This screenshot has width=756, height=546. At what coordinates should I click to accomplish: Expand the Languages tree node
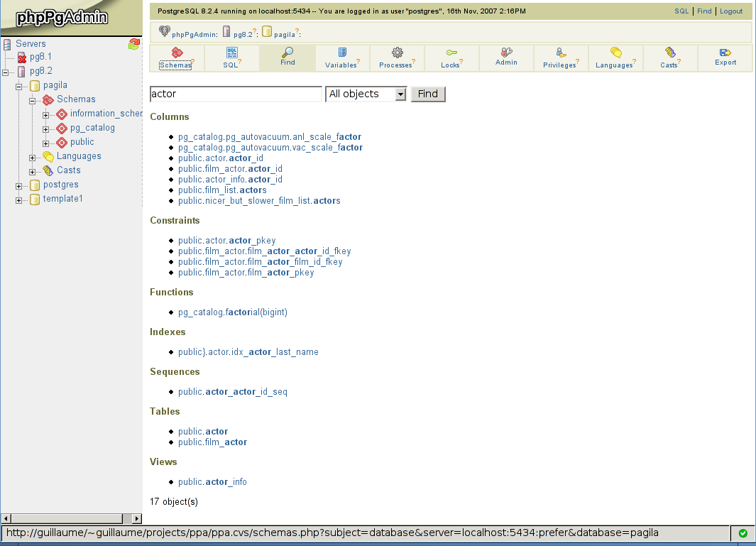click(x=33, y=157)
